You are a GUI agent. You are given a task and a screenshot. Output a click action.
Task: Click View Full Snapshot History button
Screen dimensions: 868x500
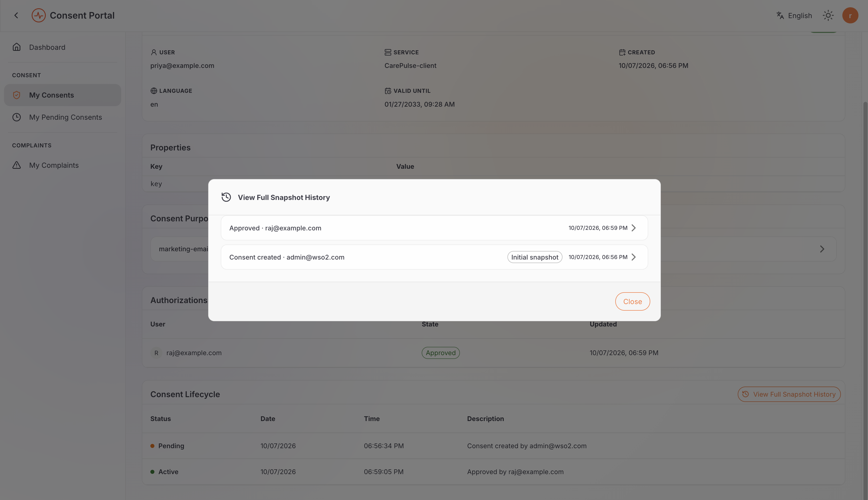coord(789,394)
